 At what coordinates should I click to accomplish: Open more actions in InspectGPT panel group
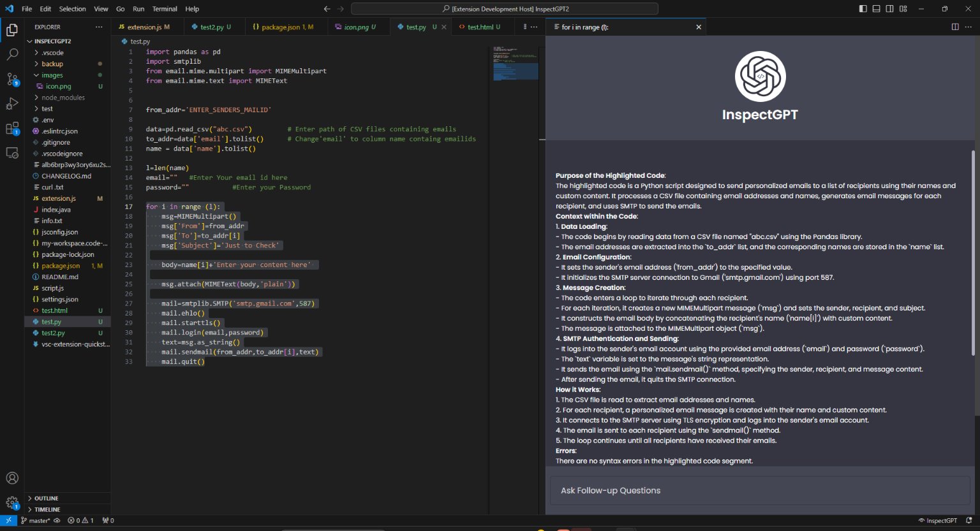pyautogui.click(x=969, y=27)
